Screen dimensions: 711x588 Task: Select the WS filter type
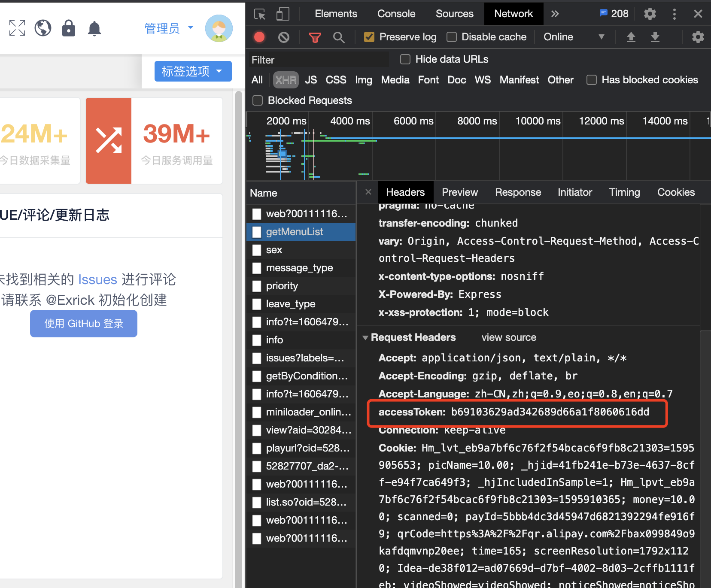pyautogui.click(x=483, y=80)
